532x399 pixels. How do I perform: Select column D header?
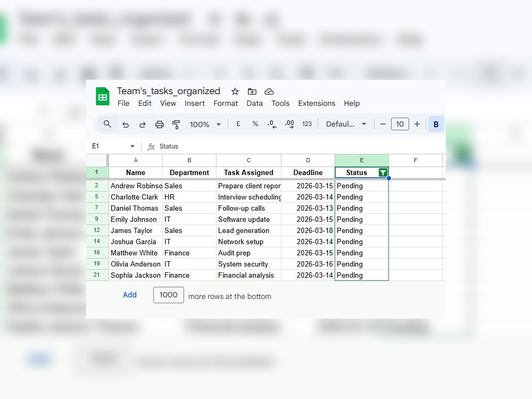click(x=307, y=160)
